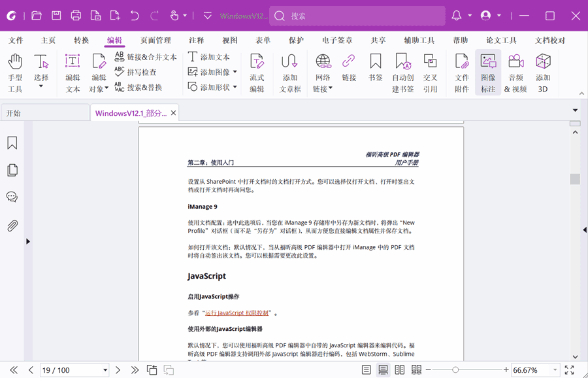588x378 pixels.
Task: Open the attachments side panel
Action: point(12,226)
